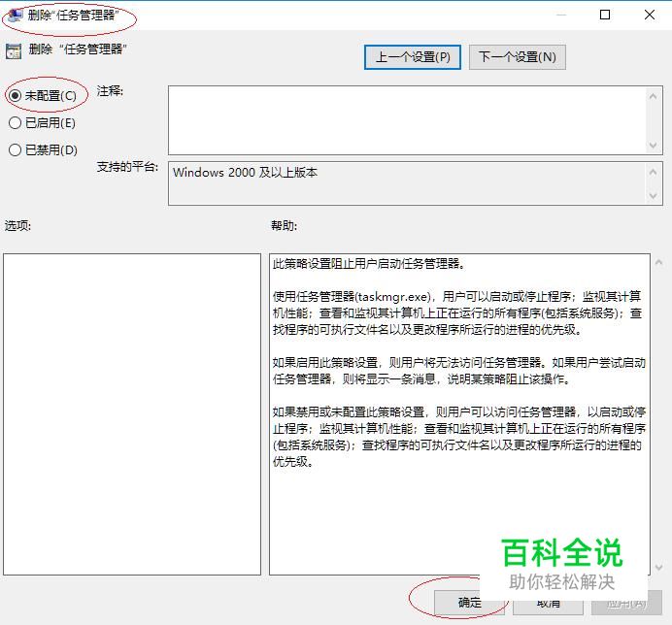Click the down arrow in supported platform box
This screenshot has height=625, width=672.
click(x=654, y=196)
